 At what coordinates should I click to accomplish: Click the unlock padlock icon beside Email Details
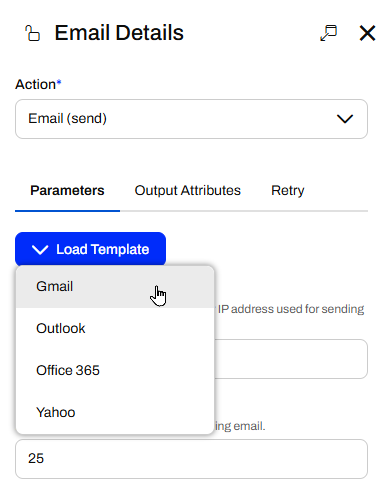[32, 33]
